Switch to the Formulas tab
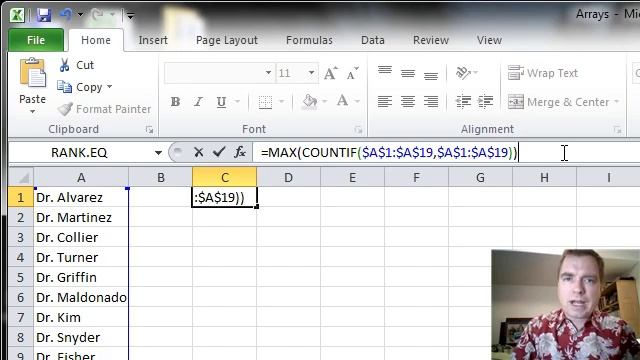The width and height of the screenshot is (640, 360). tap(309, 40)
